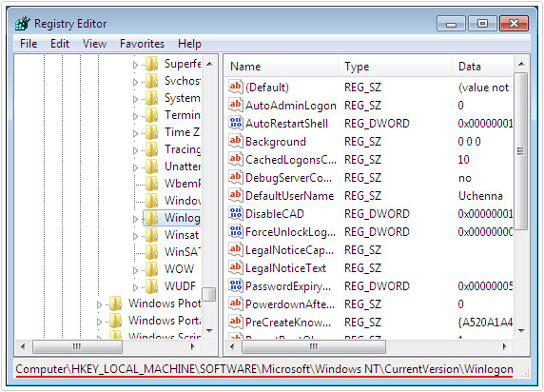Open the View menu
The image size is (544, 392).
tap(94, 44)
